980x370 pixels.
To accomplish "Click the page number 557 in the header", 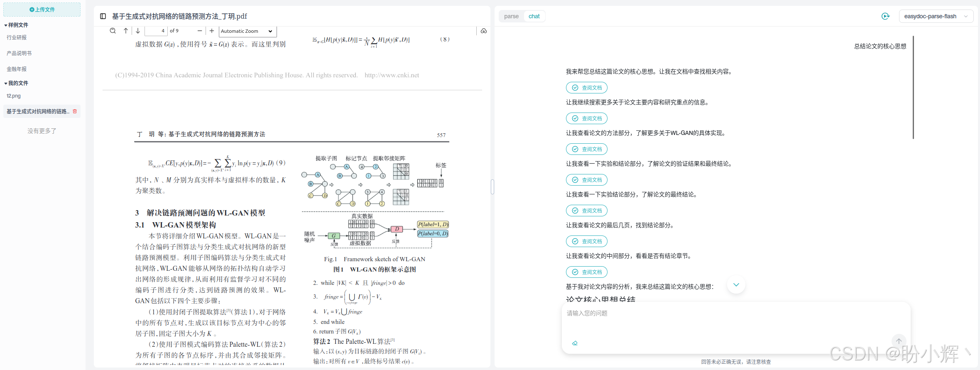I will [441, 135].
